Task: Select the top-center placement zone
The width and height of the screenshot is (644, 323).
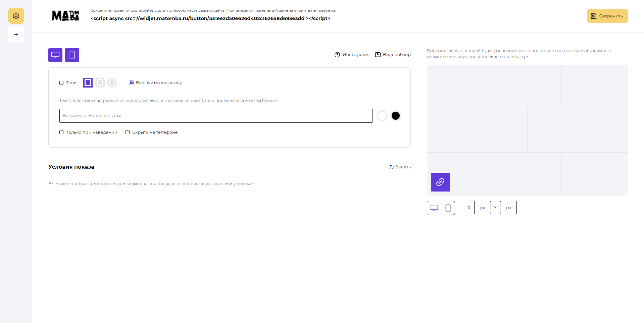Action: click(527, 86)
